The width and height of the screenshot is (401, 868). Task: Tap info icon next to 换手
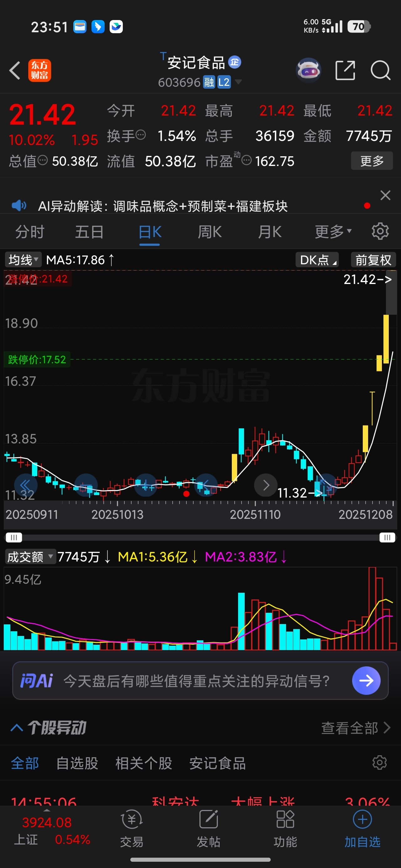[x=141, y=135]
